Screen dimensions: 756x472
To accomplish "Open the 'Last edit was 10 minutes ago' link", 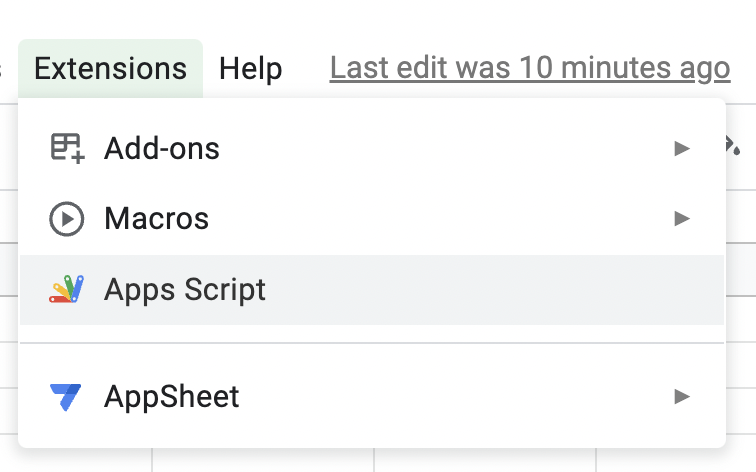I will point(530,69).
